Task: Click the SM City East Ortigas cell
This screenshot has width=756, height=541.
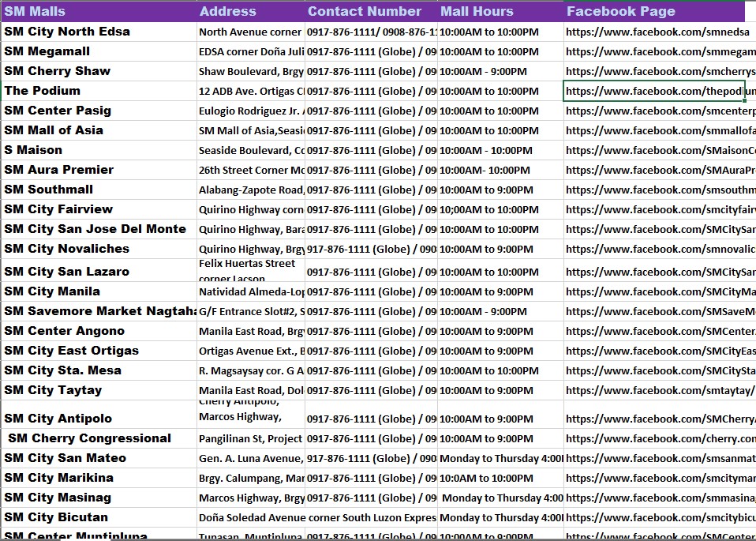Action: click(99, 351)
